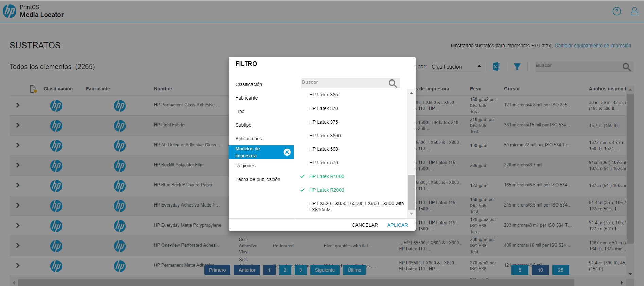Open Clasificación filter category

point(261,84)
